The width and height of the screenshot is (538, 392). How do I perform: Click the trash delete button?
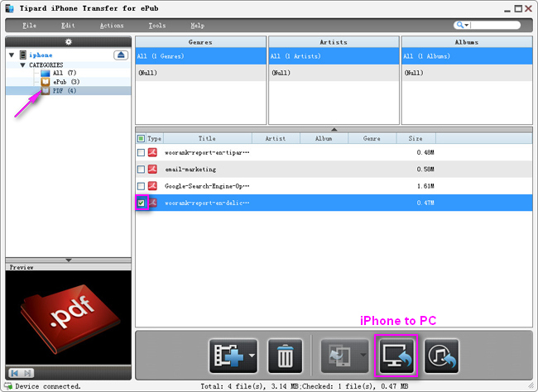click(285, 356)
